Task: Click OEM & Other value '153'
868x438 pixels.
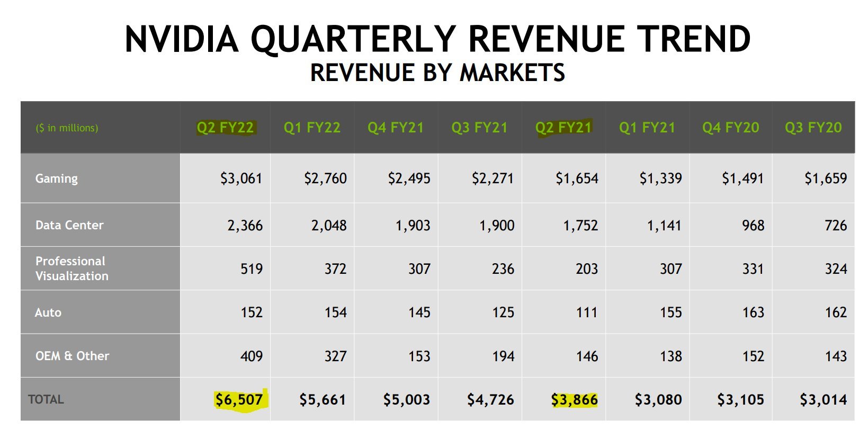Action: point(419,356)
